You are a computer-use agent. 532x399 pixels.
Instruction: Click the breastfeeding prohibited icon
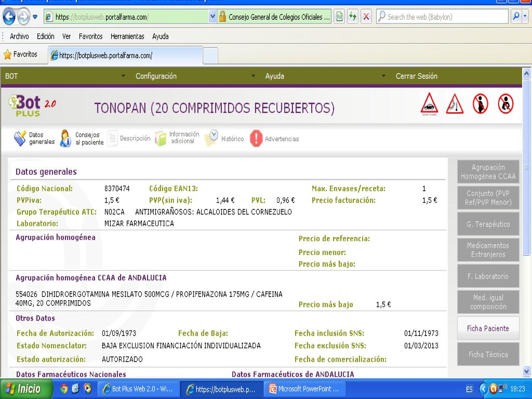(x=506, y=103)
